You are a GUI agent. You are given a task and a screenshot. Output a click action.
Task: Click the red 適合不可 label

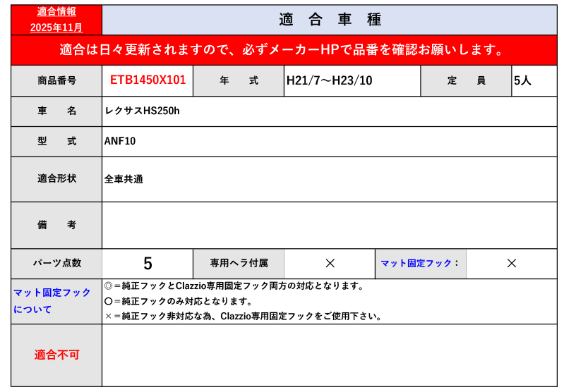[56, 355]
